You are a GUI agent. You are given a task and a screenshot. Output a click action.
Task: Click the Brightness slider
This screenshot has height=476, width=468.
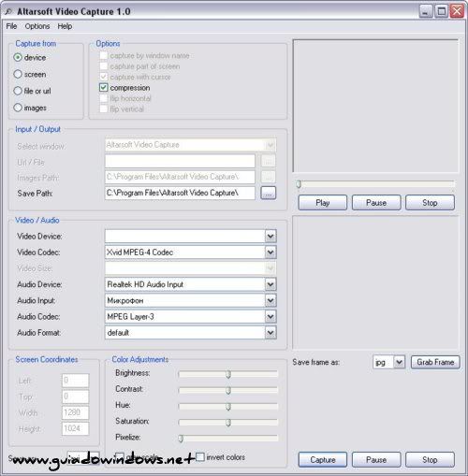click(x=228, y=374)
